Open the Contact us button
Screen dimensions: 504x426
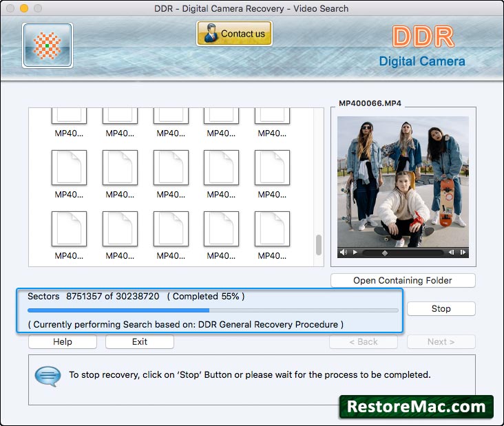[234, 34]
